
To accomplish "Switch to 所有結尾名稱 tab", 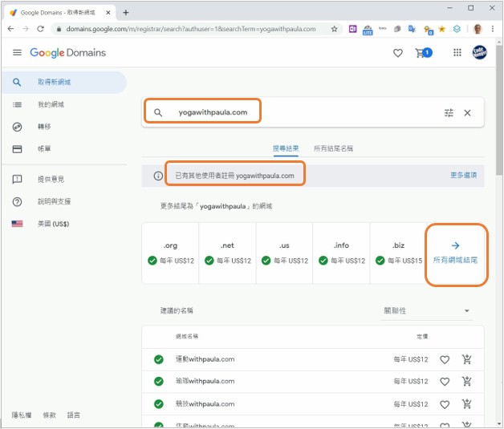I will (333, 148).
